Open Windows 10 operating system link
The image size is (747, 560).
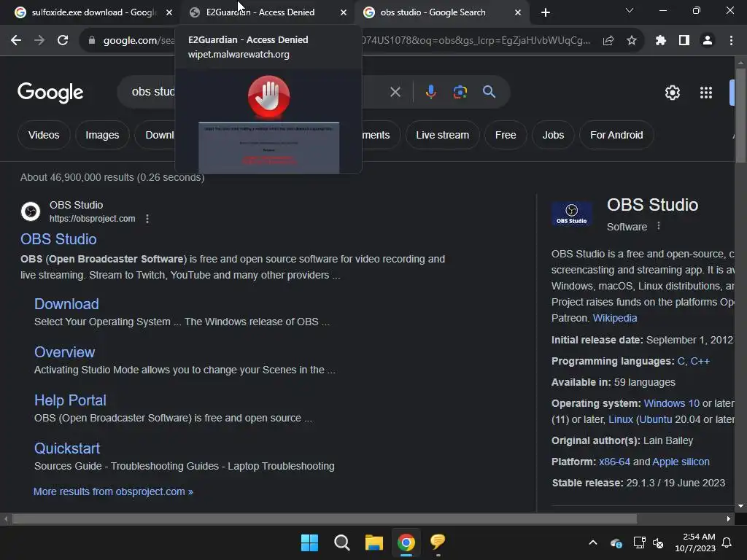[x=672, y=403]
